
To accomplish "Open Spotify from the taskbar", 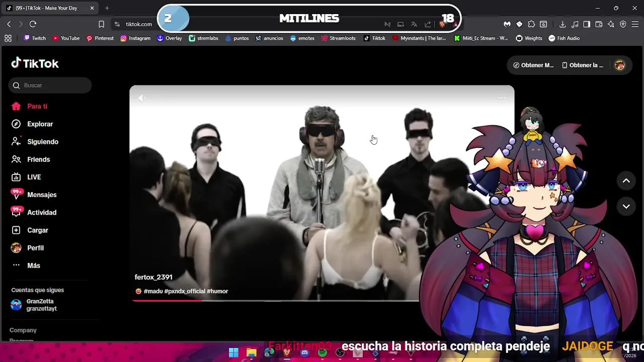I will coord(323,352).
